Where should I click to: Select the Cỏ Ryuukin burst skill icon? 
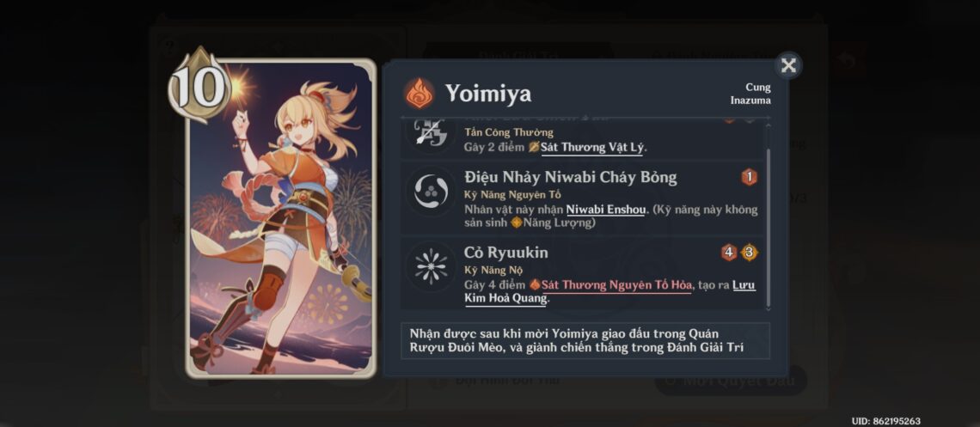pyautogui.click(x=432, y=266)
